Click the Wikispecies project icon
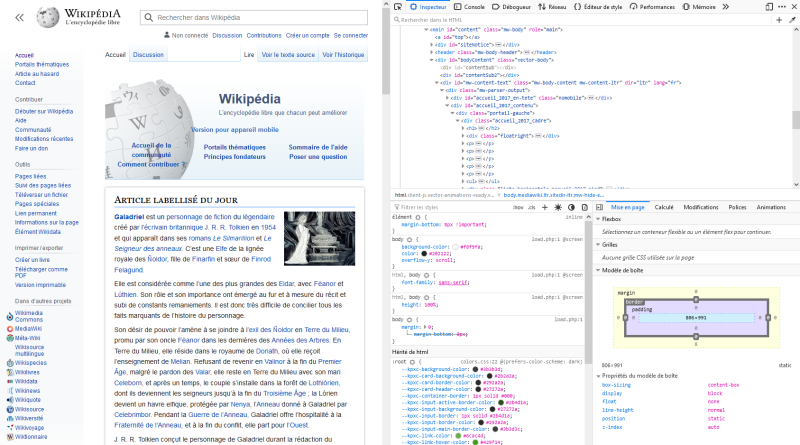The width and height of the screenshot is (800, 445). (x=10, y=363)
